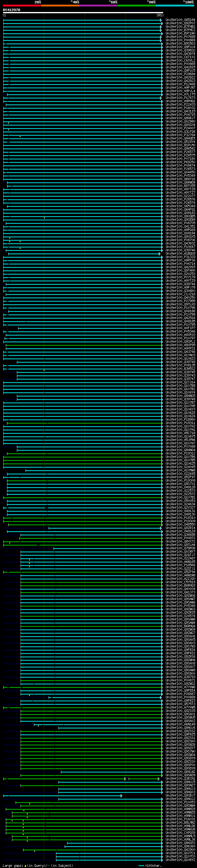
Task: Select the cyan ~100% identity legend bar
Action: pos(175,6)
